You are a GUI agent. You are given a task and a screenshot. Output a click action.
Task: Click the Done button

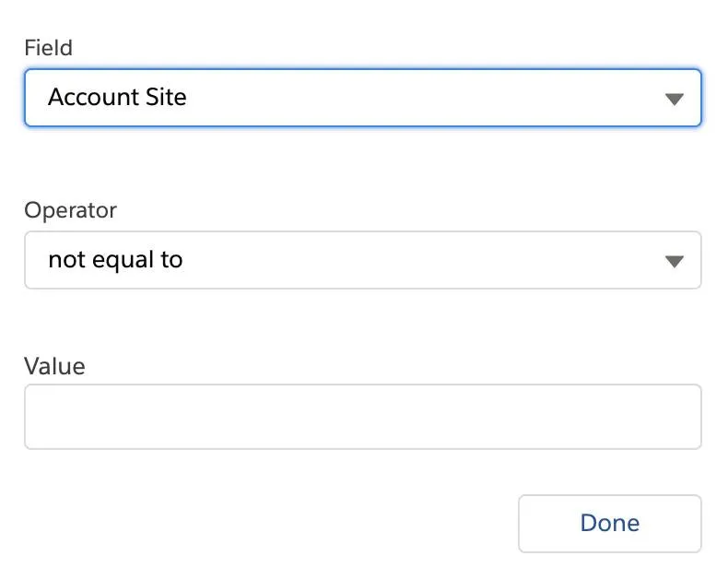click(610, 524)
